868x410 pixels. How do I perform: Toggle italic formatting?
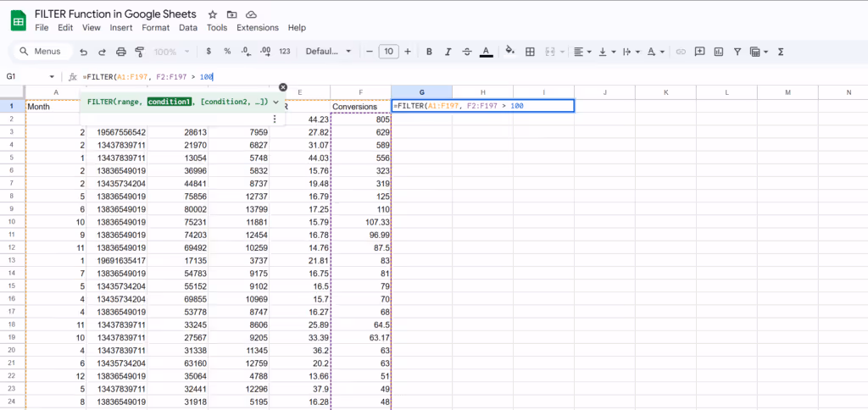point(448,52)
